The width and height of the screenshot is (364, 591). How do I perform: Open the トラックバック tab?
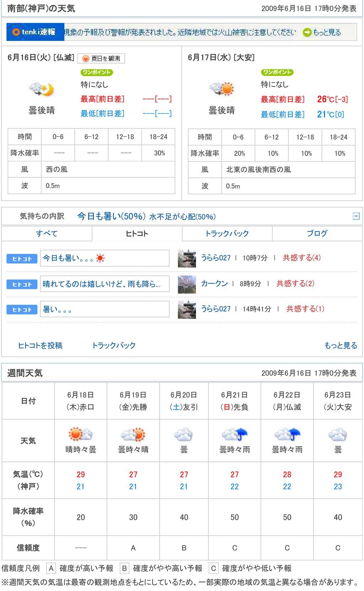pos(227,233)
